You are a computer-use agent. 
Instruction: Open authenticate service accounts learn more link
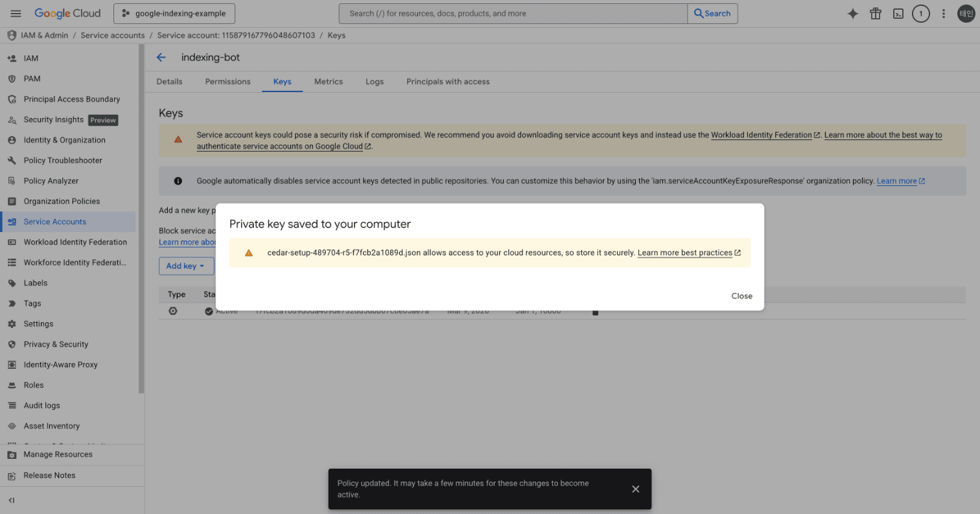pos(569,141)
